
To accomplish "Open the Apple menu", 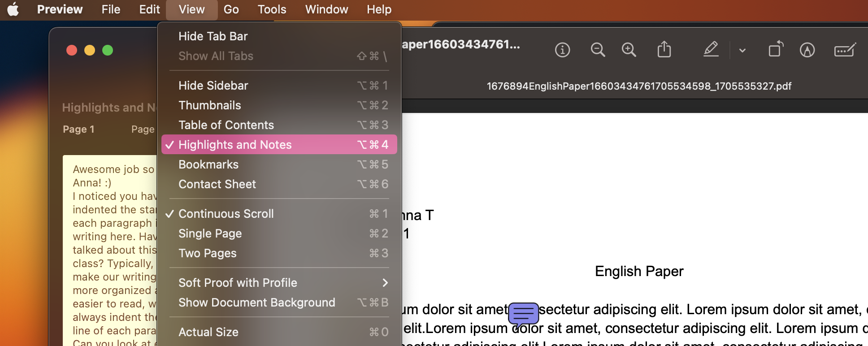I will click(13, 9).
